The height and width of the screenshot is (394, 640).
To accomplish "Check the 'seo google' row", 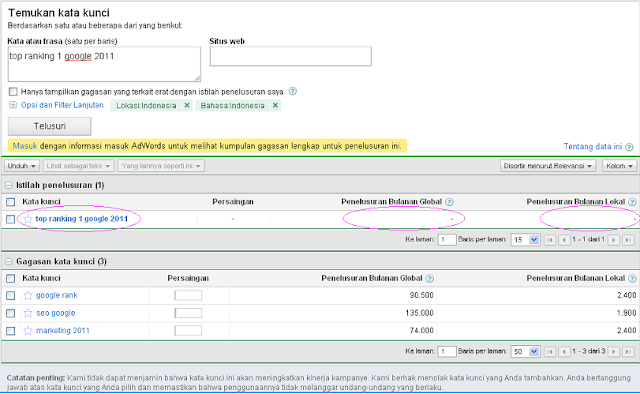I will (11, 313).
